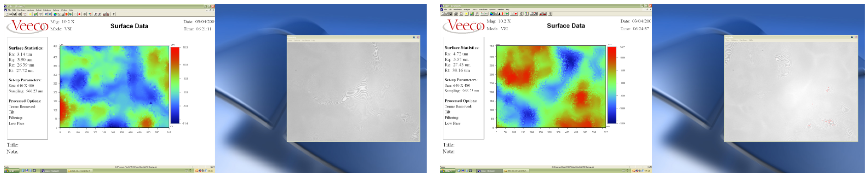Click 'Sampling: 966.23 nm' in right window
This screenshot has height=177, width=868.
tap(462, 91)
